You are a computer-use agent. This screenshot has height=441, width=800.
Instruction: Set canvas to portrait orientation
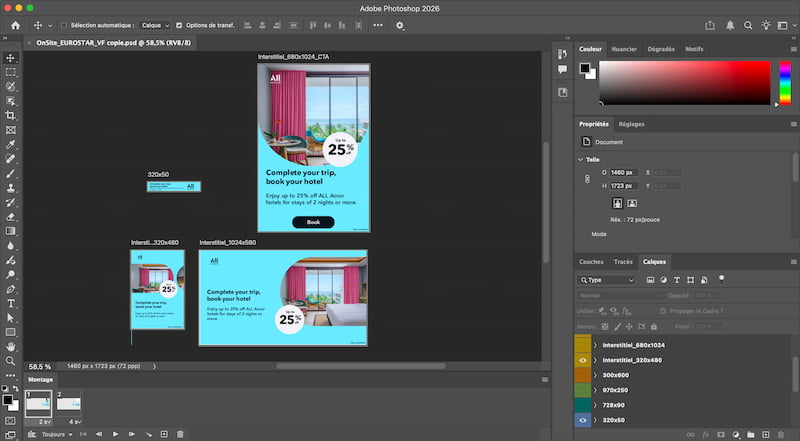coord(617,203)
